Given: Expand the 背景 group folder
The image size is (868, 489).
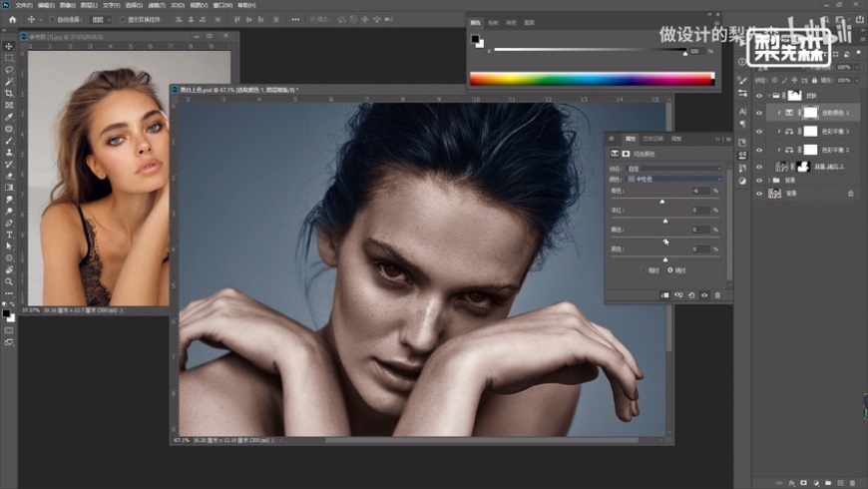Looking at the screenshot, I should pos(769,181).
